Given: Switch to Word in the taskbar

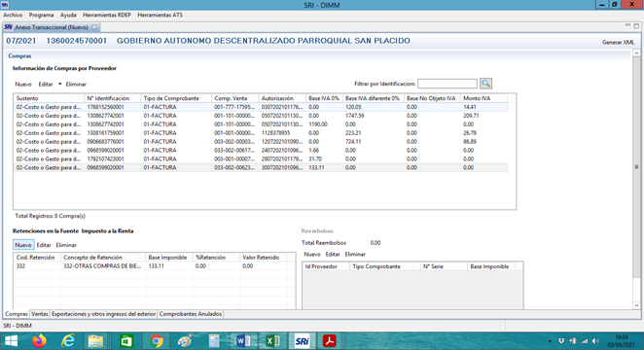Looking at the screenshot, I should pyautogui.click(x=243, y=341).
